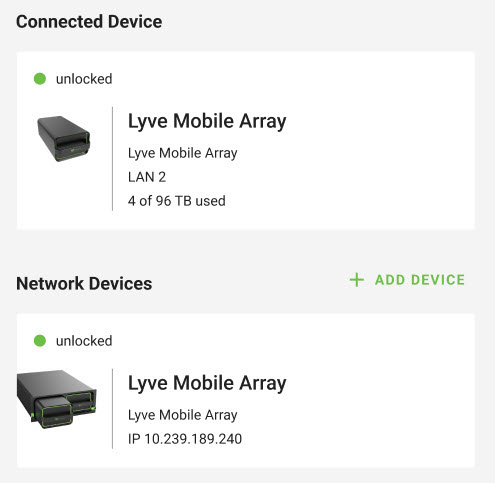Click the connected device subtitle Lyve Mobile Array
Viewport: 495px width, 483px height.
point(183,153)
